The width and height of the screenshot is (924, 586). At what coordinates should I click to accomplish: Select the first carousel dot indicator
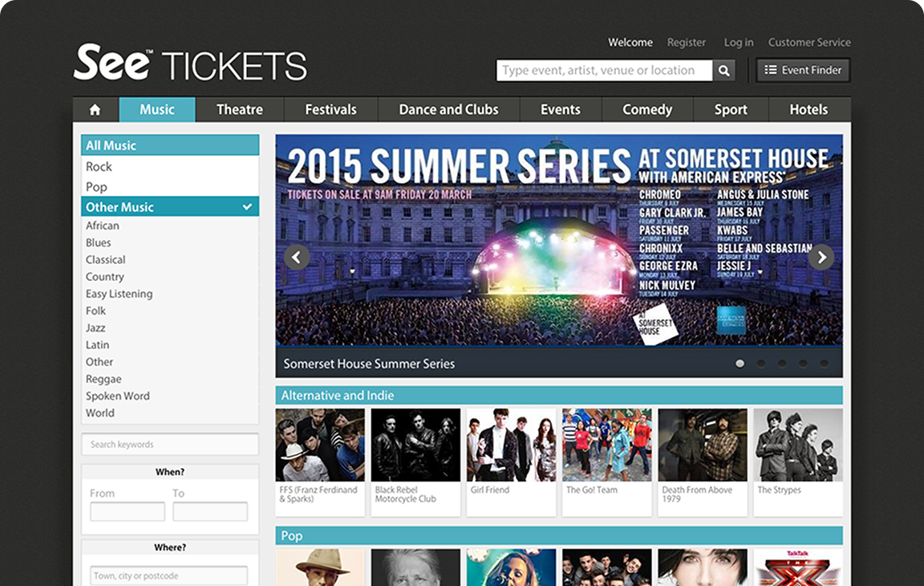click(740, 364)
